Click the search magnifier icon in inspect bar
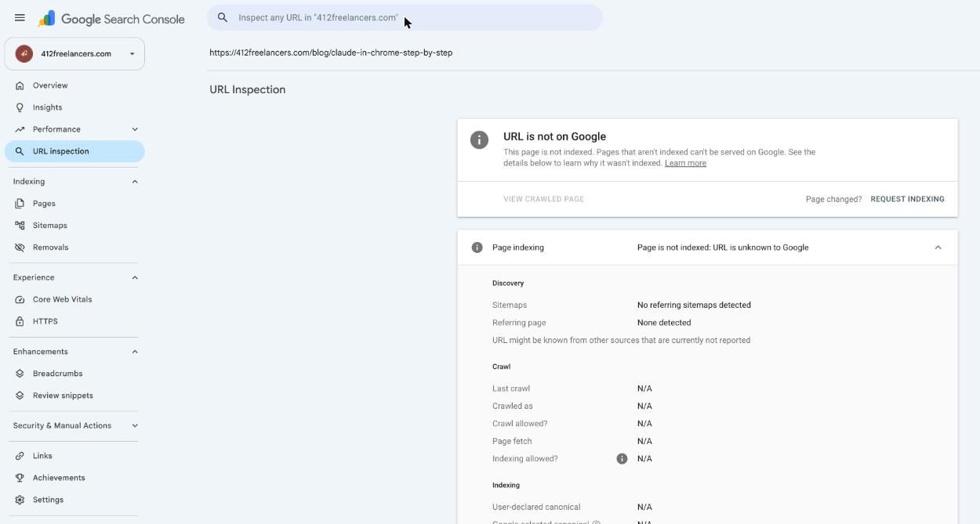The image size is (980, 524). pos(223,17)
